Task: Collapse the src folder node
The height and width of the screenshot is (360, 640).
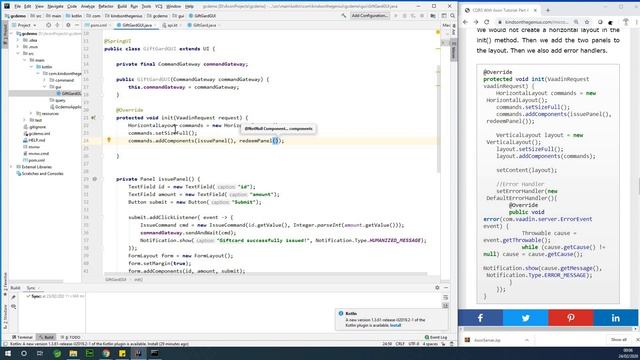Action: [18, 53]
